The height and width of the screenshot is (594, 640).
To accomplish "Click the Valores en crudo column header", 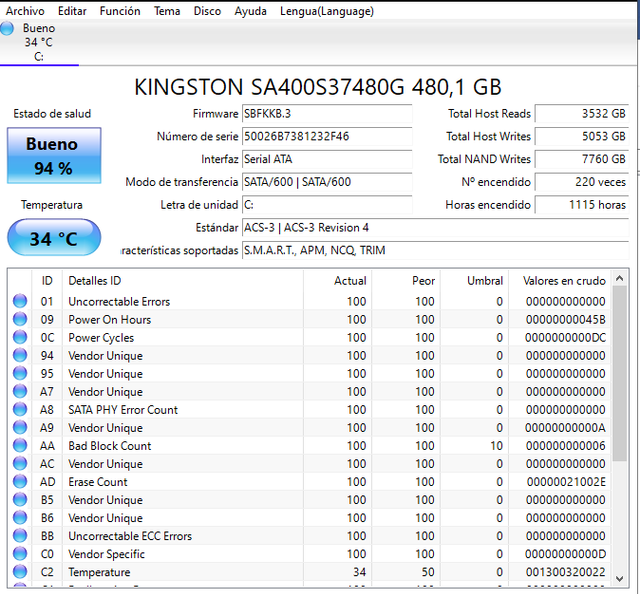I will pos(560,280).
